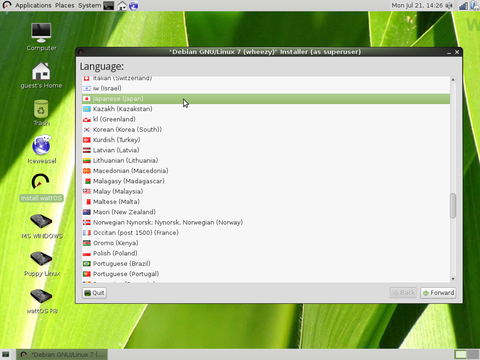Image resolution: width=480 pixels, height=360 pixels.
Task: Open the Applications menu
Action: coord(33,6)
